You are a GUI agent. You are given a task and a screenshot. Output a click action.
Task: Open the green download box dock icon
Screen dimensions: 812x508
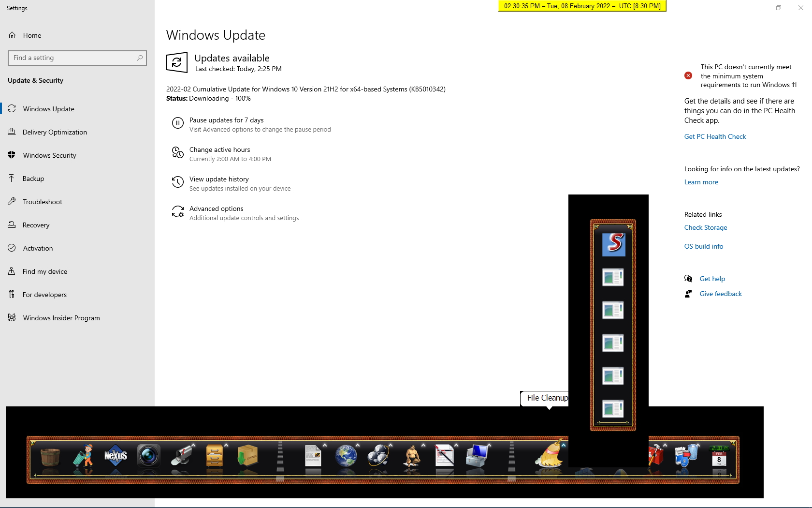(247, 455)
